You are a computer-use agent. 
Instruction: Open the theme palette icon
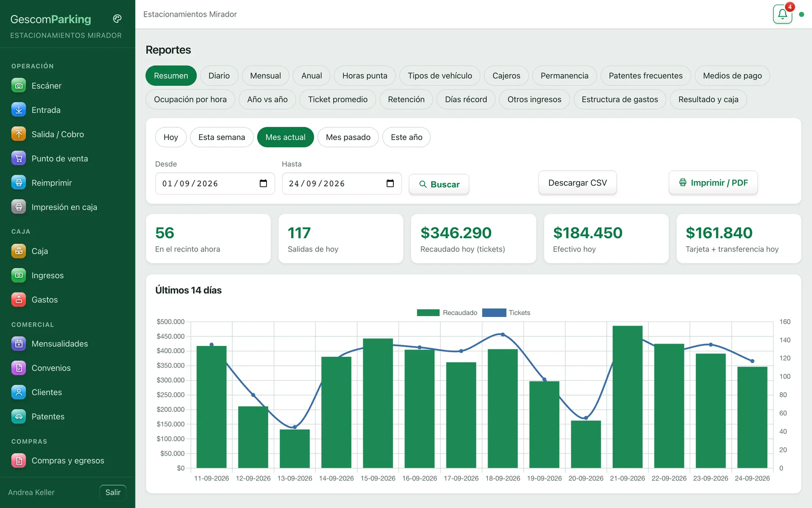pos(117,19)
